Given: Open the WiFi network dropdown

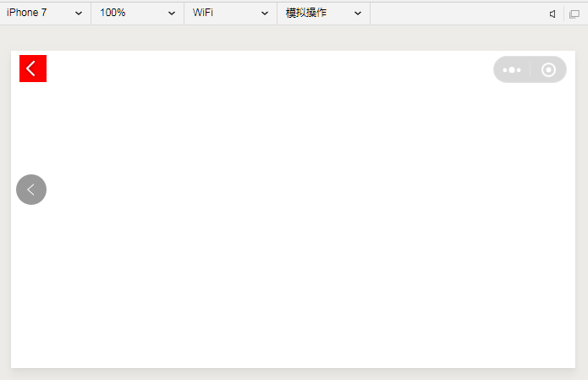Looking at the screenshot, I should coord(230,14).
